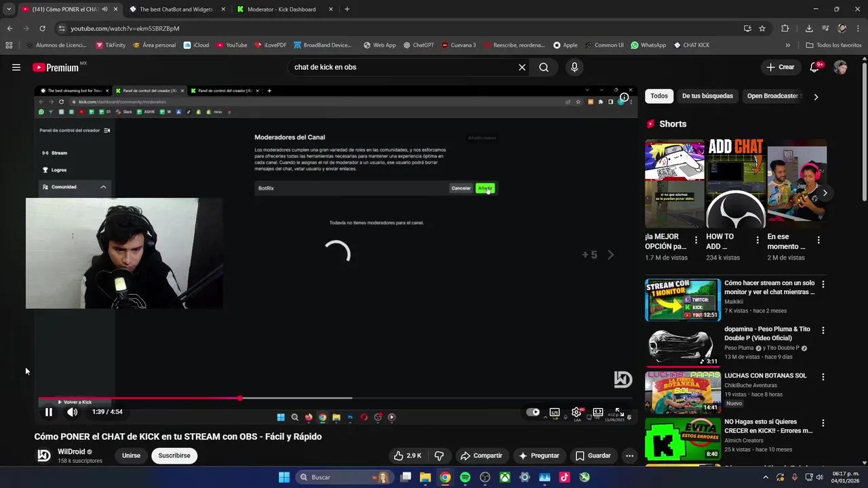Open Todos los favoritos folder
868x488 pixels.
[x=833, y=45]
